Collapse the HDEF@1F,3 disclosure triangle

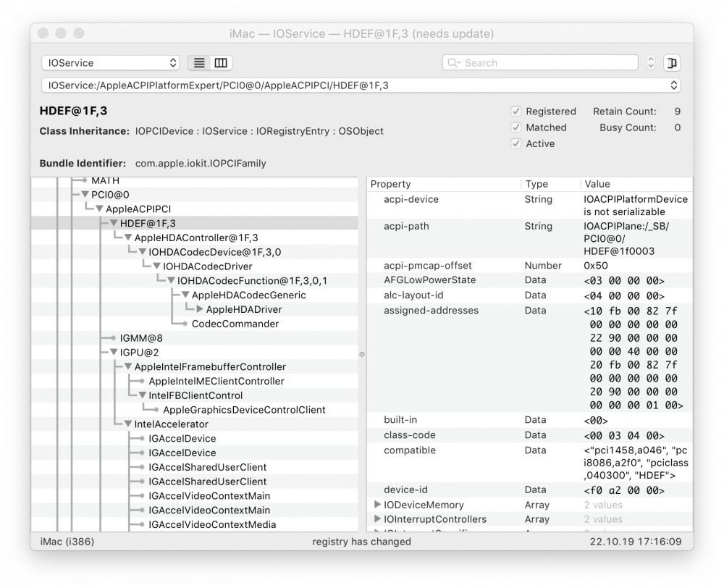click(x=114, y=223)
